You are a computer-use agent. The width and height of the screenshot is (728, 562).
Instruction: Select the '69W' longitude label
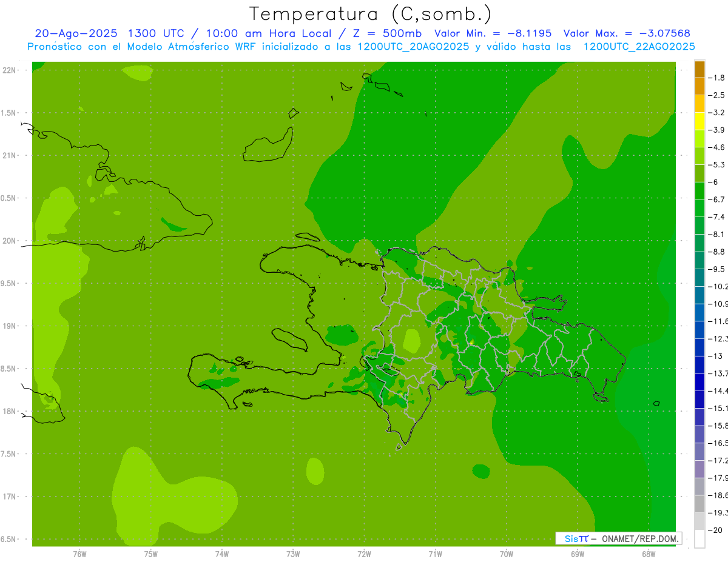click(578, 554)
